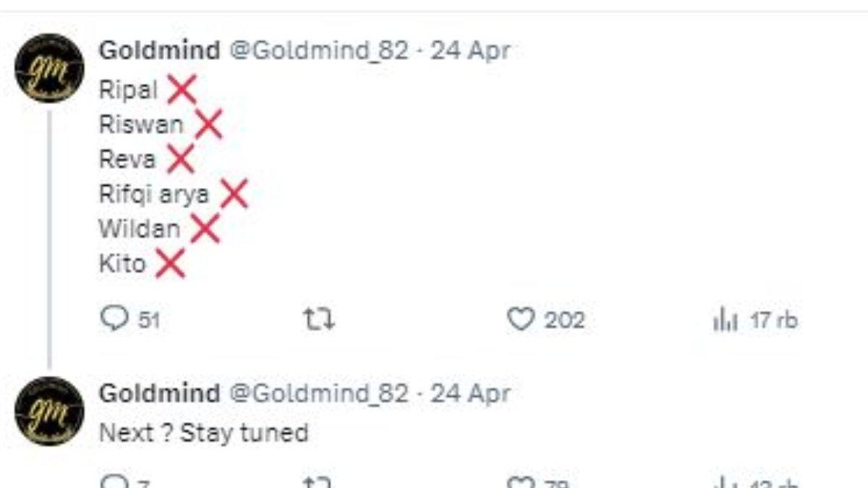Click the red X next to Wildan
The width and height of the screenshot is (868, 488).
(x=204, y=228)
